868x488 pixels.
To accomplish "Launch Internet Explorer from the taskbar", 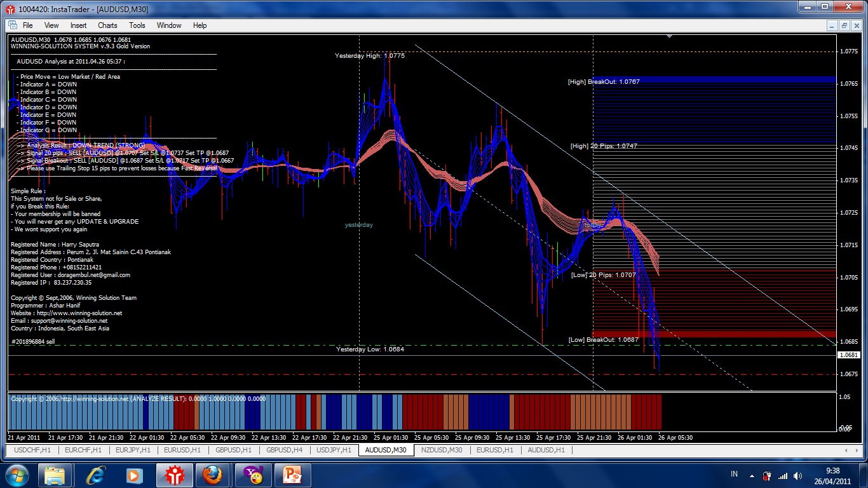I will (95, 475).
